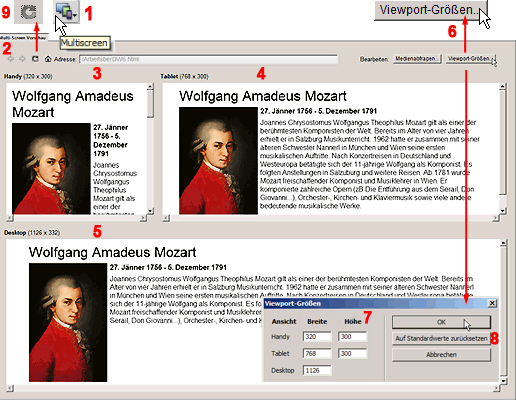Click Mozart portrait in Desktop preview
This screenshot has width=516, height=400.
68,322
